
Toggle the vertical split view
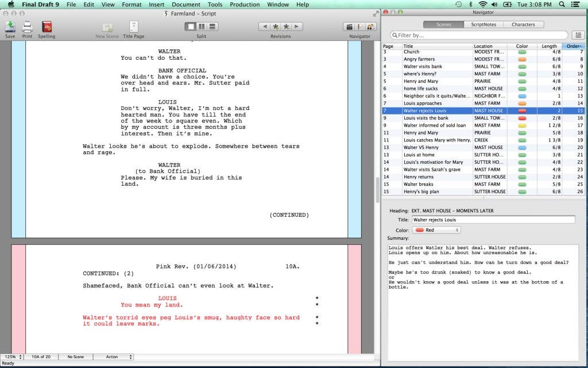pyautogui.click(x=201, y=26)
